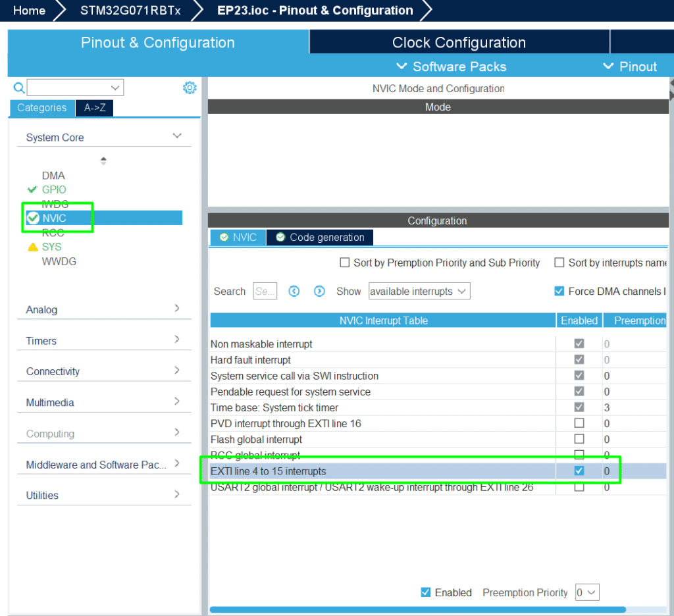
Task: Click the previous search result arrow icon
Action: pos(294,291)
